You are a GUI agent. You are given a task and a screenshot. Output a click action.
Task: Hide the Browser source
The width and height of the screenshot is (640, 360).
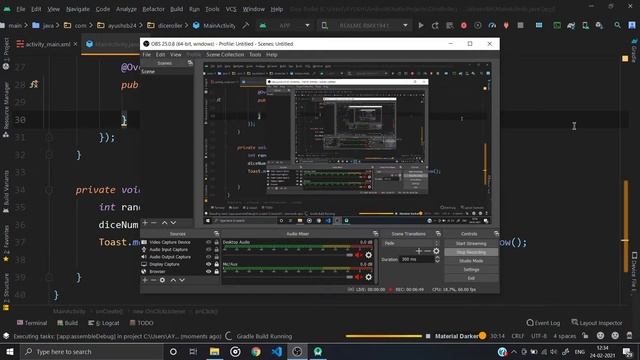(209, 271)
